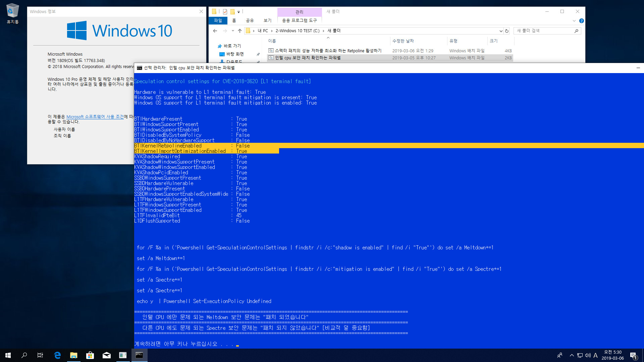This screenshot has height=362, width=644.
Task: Open the clock and date flyout
Action: (612, 355)
